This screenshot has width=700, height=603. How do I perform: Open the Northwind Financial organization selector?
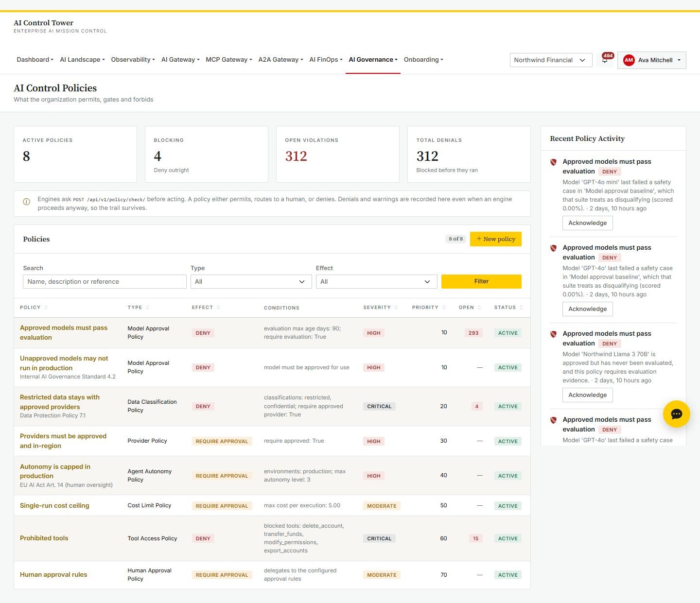tap(551, 60)
